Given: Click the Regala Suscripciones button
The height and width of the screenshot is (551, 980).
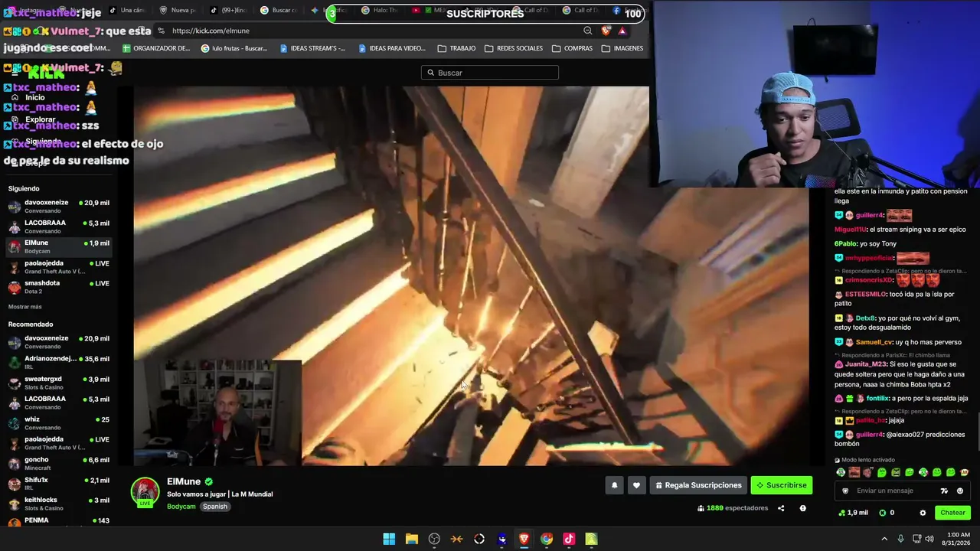Looking at the screenshot, I should pyautogui.click(x=697, y=485).
